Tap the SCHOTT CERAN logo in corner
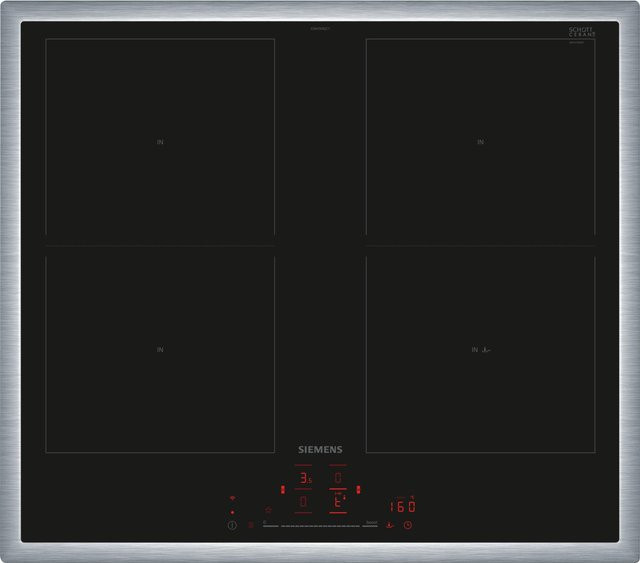This screenshot has width=640, height=563. pos(582,32)
